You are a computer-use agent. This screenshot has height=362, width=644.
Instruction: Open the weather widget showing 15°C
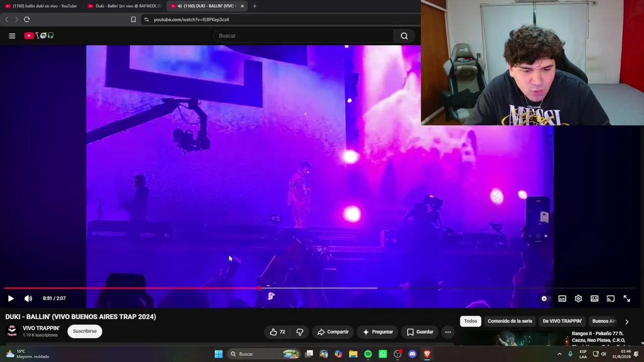coord(28,354)
